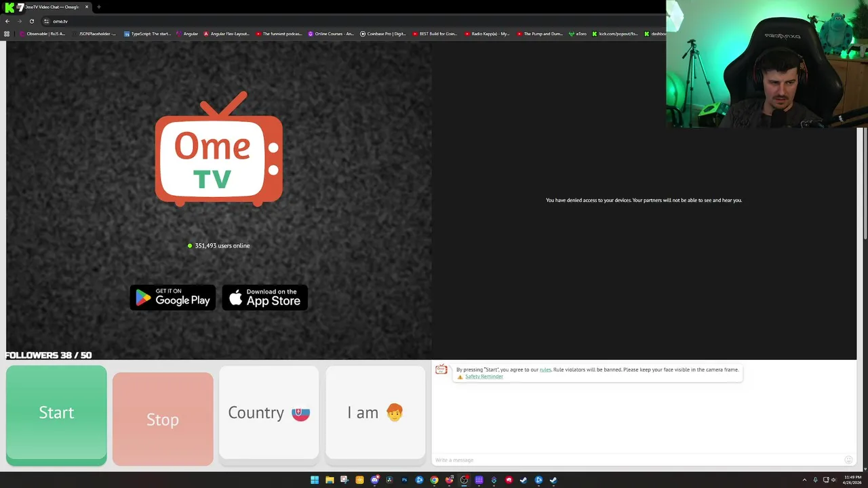Select the OmeTV Video Chat browser tab

tap(52, 7)
